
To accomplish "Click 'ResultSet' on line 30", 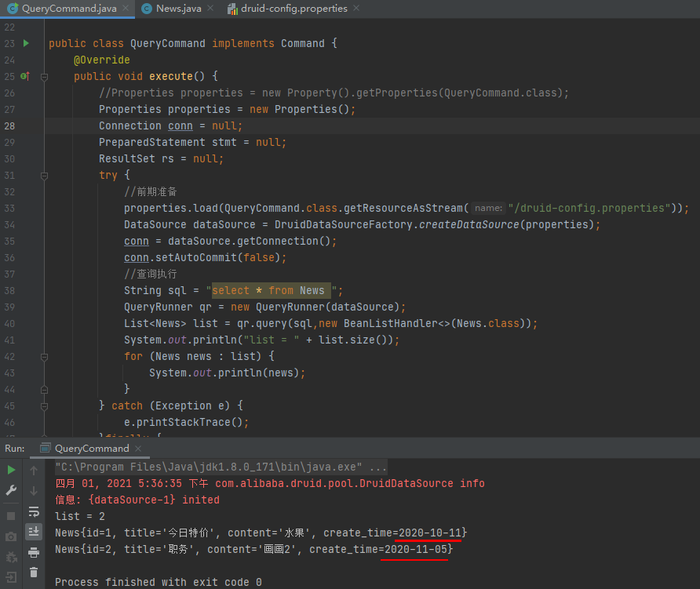I will coord(127,159).
